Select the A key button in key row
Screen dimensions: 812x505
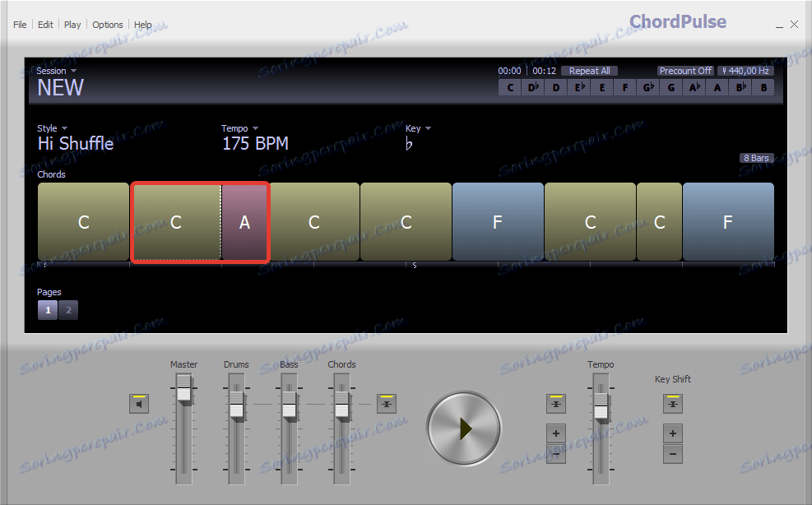tap(717, 87)
